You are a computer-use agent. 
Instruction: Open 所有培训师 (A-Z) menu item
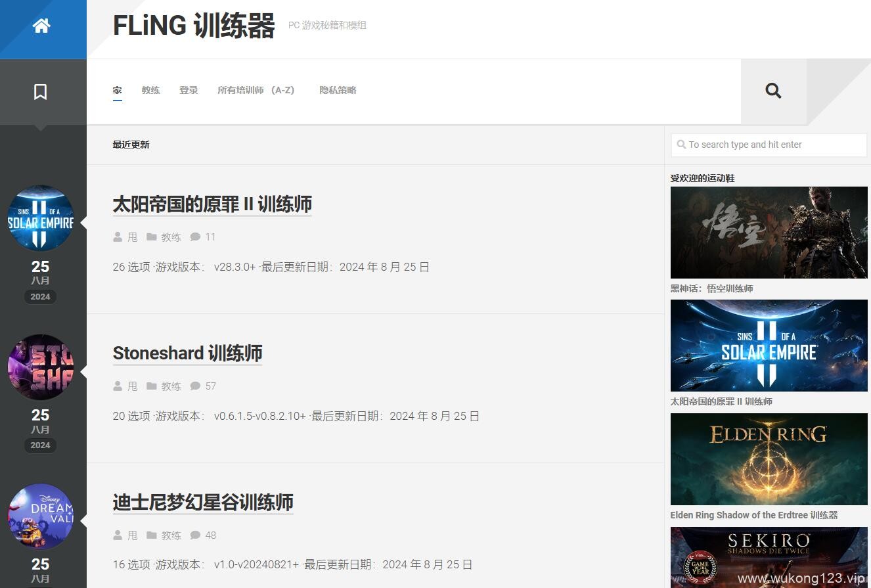point(256,90)
